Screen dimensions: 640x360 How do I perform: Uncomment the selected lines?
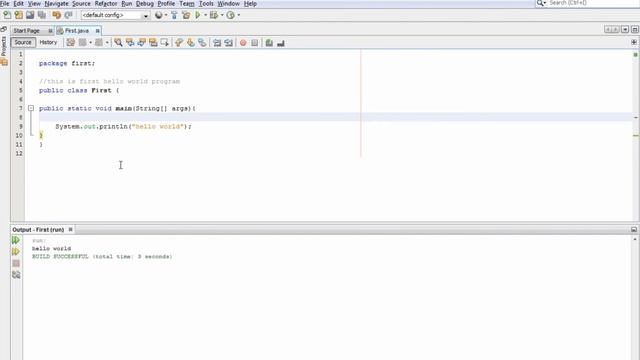coord(281,42)
